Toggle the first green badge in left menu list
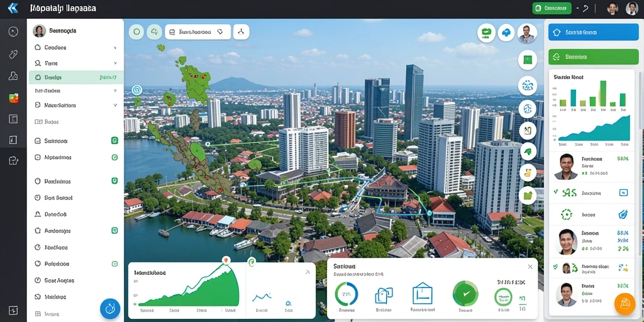Screen dimensions: 644x322 coord(114,140)
